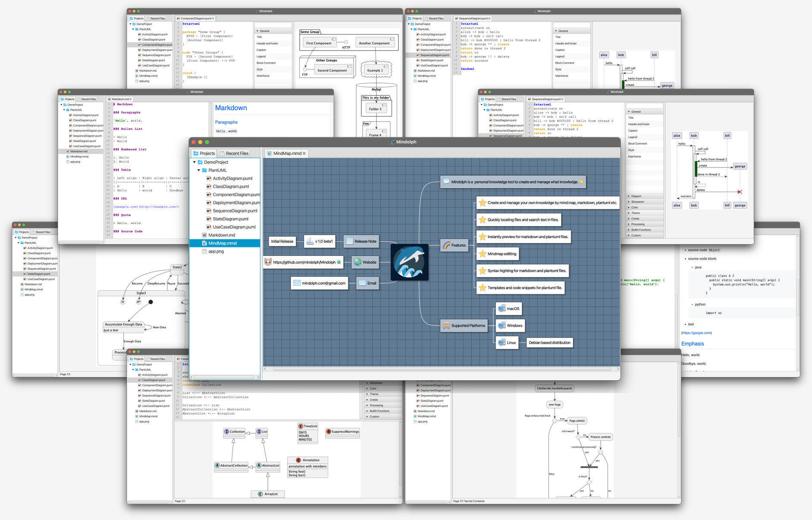Image resolution: width=812 pixels, height=520 pixels.
Task: Expand the Custom section in ClassDiagram window
Action: pos(367,416)
